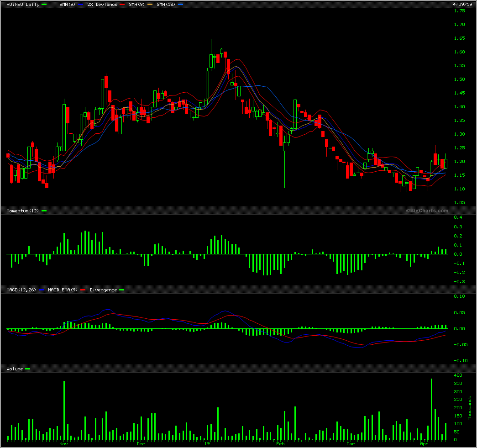Click the Volume panel label
Image resolution: width=477 pixels, height=448 pixels.
pos(15,369)
